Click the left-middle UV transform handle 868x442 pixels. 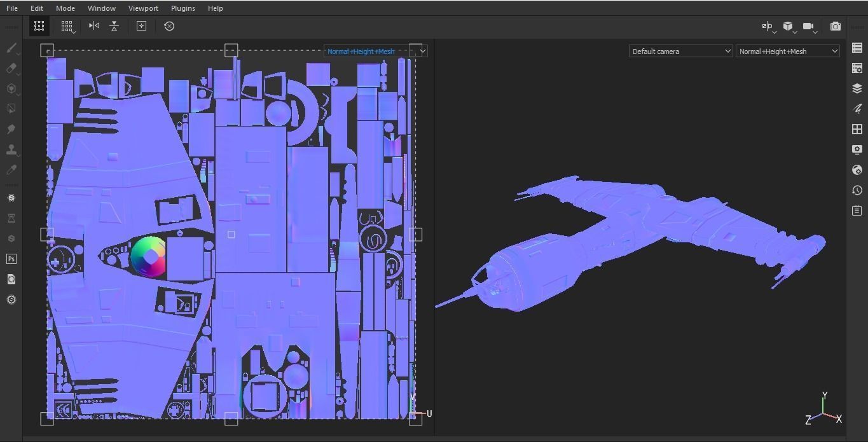47,235
